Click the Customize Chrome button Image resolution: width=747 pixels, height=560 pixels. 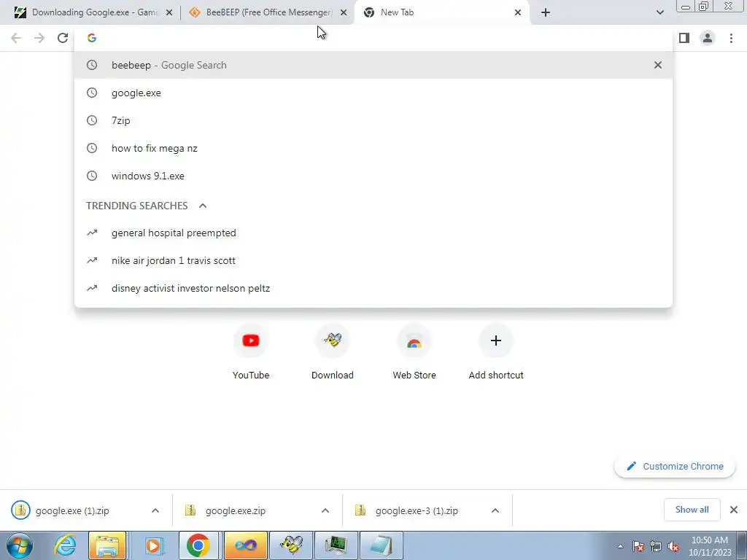coord(675,466)
